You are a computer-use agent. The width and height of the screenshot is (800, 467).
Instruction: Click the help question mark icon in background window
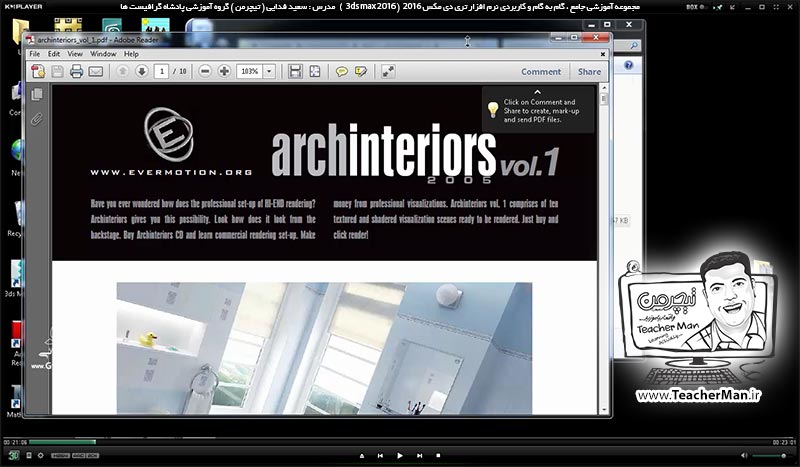[629, 65]
